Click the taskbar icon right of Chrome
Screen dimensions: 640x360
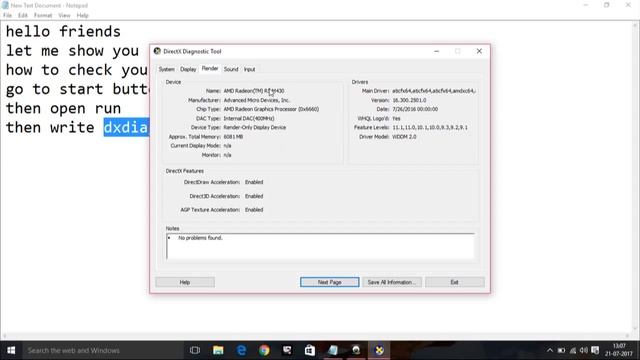pos(287,350)
